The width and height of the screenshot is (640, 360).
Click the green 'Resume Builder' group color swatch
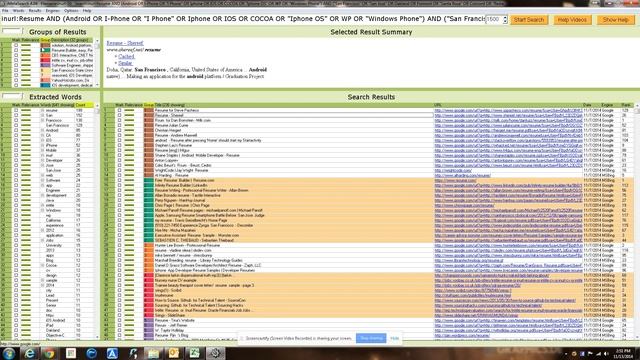tap(45, 50)
